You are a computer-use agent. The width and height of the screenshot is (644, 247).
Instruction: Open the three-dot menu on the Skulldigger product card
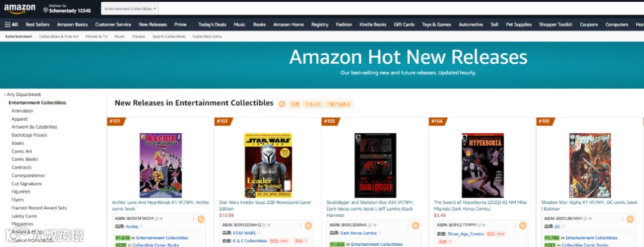(408, 226)
